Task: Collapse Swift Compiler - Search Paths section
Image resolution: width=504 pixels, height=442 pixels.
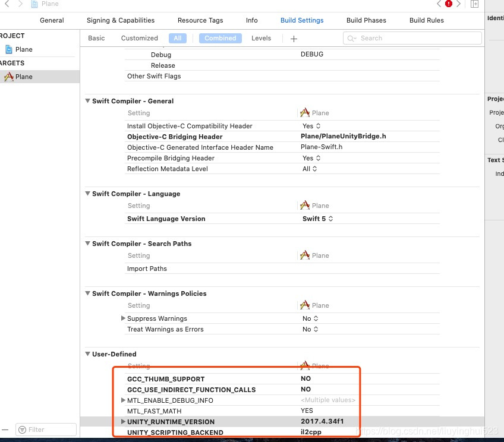Action: 87,244
